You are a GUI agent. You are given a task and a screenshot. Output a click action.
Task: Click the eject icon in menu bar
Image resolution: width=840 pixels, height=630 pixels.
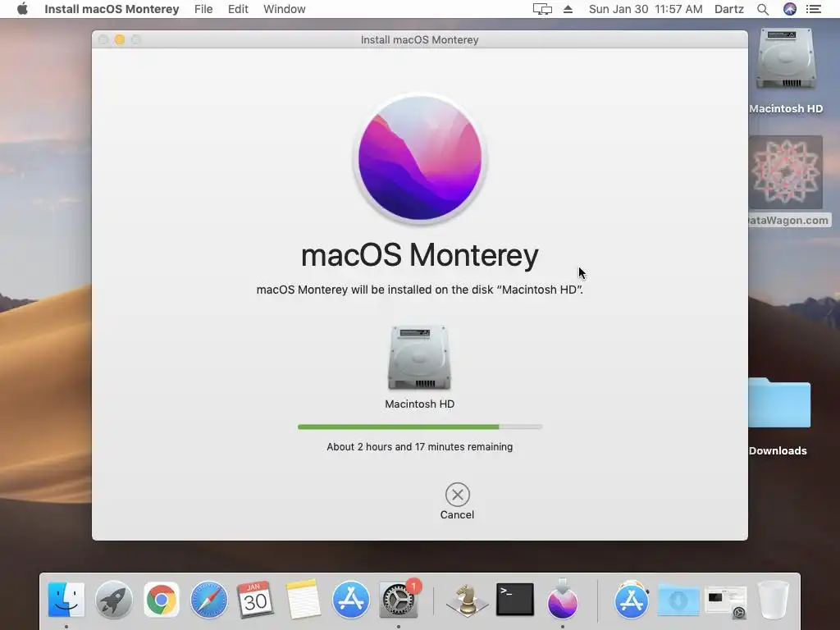pyautogui.click(x=568, y=9)
